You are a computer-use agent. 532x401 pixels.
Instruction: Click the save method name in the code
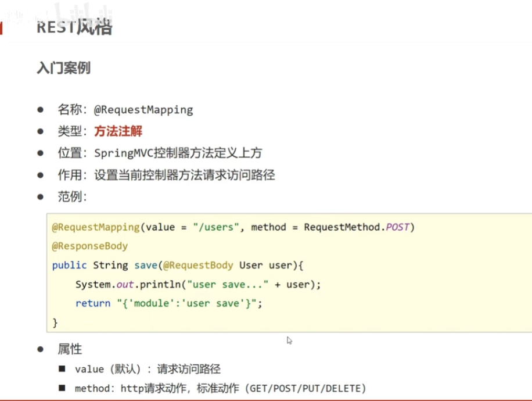146,265
